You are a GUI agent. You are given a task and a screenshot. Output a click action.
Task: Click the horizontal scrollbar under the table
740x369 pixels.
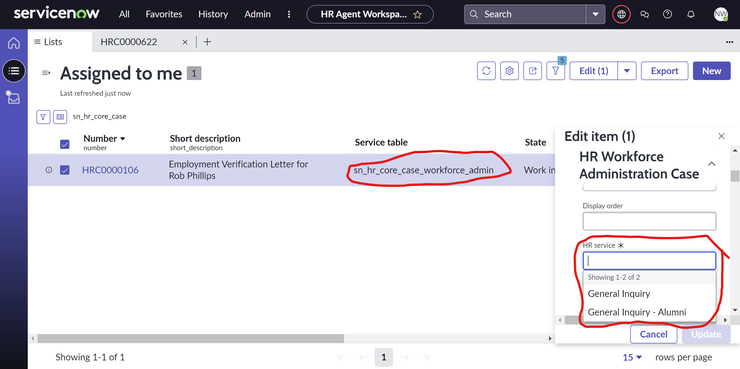tap(191, 338)
